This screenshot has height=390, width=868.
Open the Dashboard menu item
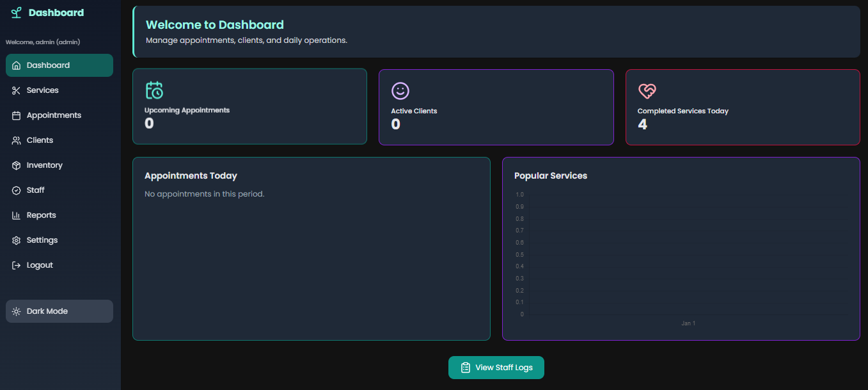point(59,65)
